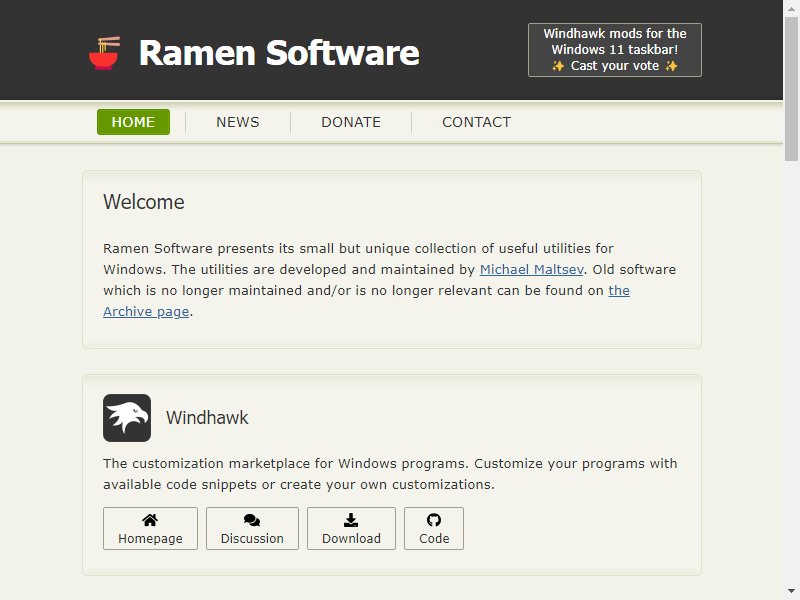Click the Windhawk mods Cast your vote banner
The width and height of the screenshot is (800, 600).
click(615, 50)
